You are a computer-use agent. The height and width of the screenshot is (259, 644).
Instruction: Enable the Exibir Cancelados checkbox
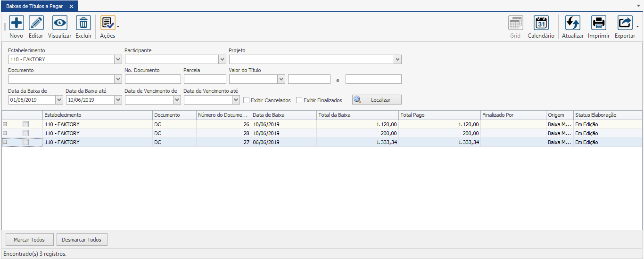click(x=247, y=100)
